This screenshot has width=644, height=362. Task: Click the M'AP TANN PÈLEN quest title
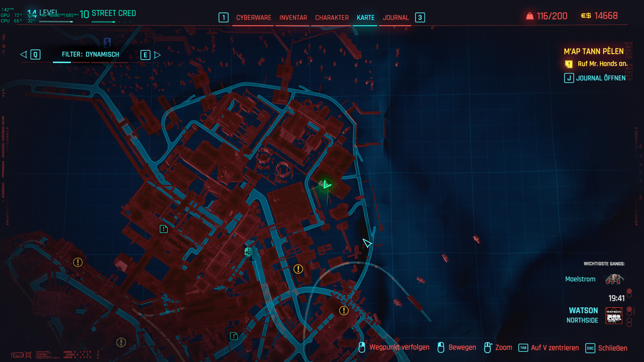tap(593, 52)
